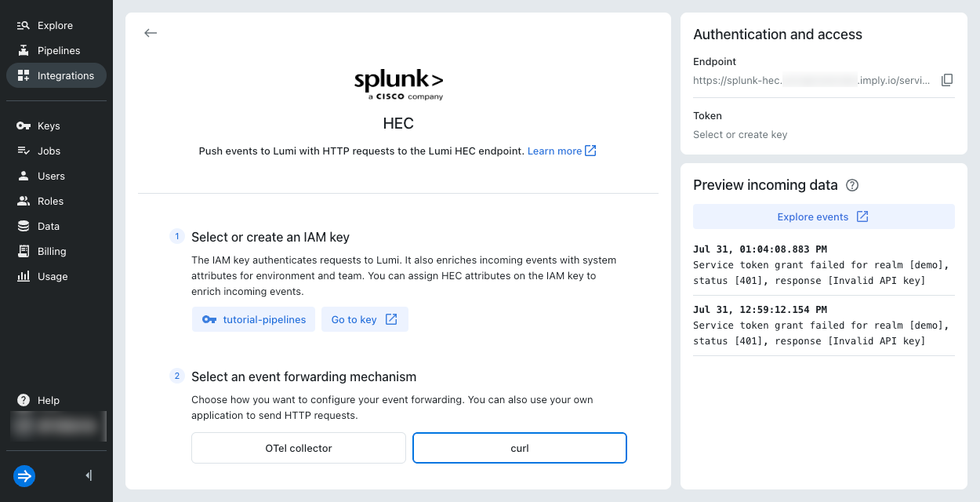Collapse the sidebar with the bottom arrow icon
The image size is (980, 502).
point(89,475)
